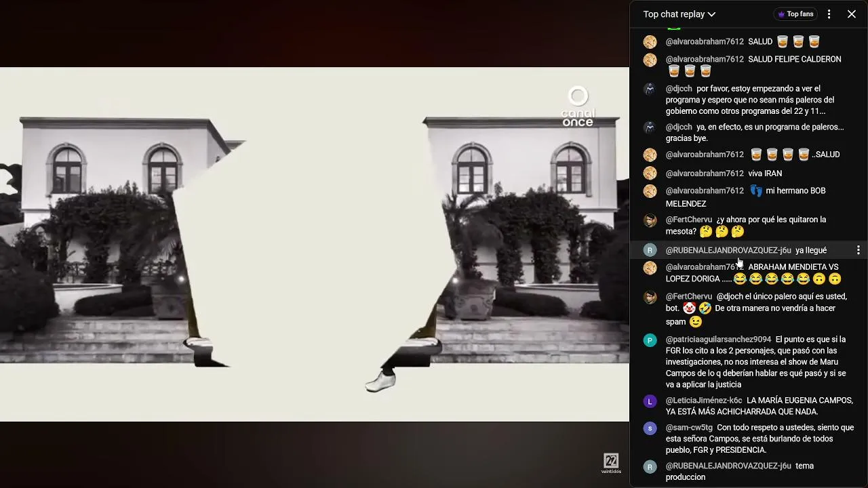Click the L avatar of LeticiaJiménez-k6c

point(650,401)
